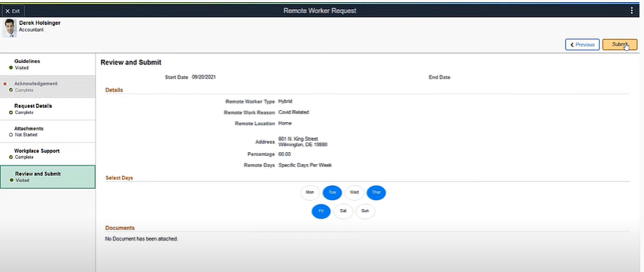
Task: Click the Exit button
Action: pyautogui.click(x=13, y=10)
